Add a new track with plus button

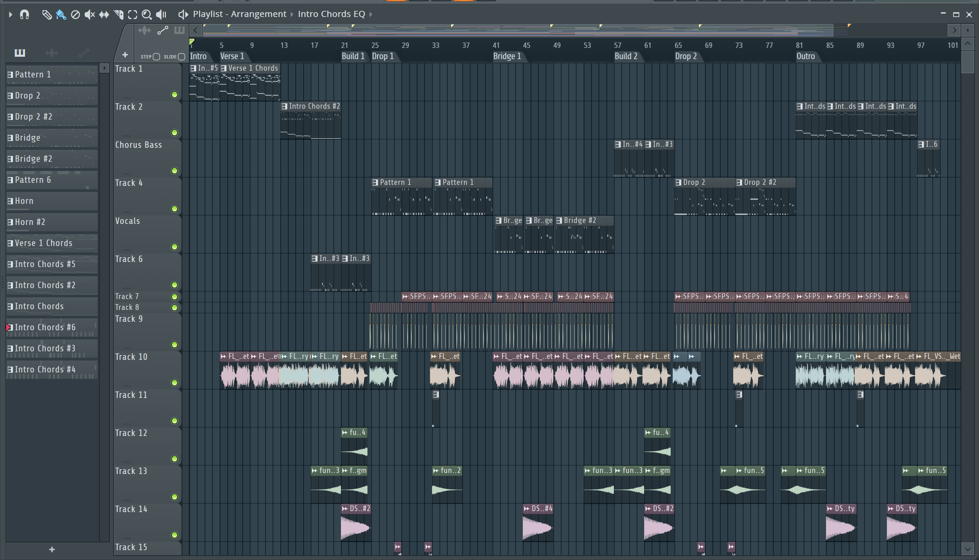tap(125, 55)
